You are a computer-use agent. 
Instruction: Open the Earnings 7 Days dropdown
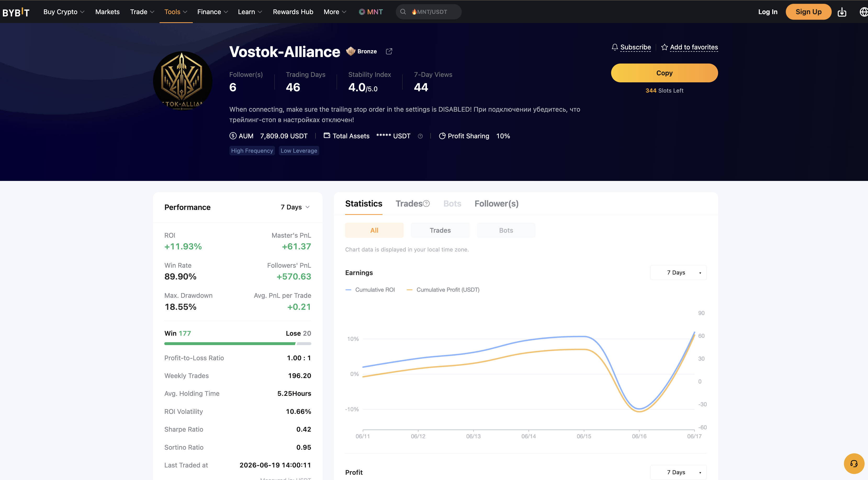(x=678, y=272)
